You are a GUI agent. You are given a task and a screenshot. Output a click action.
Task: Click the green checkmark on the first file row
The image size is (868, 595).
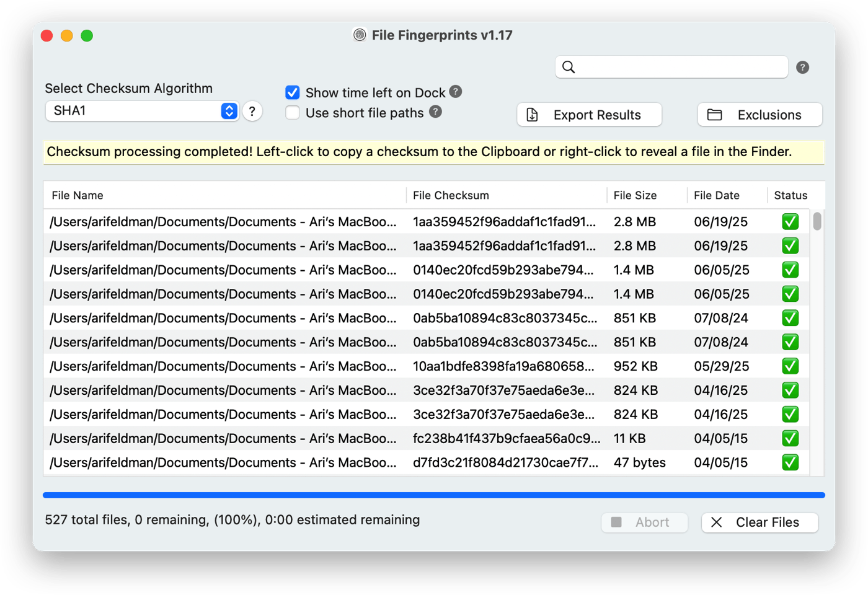[790, 221]
